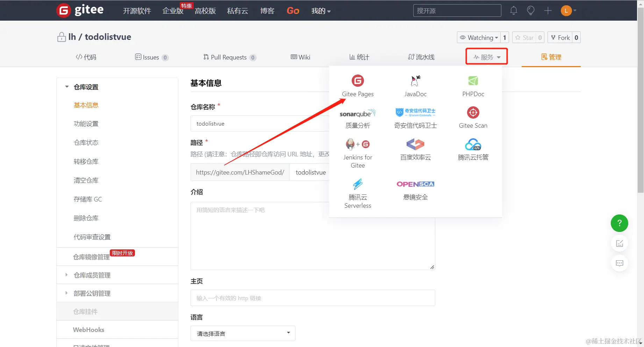Image resolution: width=644 pixels, height=347 pixels.
Task: Open the 奇安信代码卫士 service icon
Action: tap(415, 112)
